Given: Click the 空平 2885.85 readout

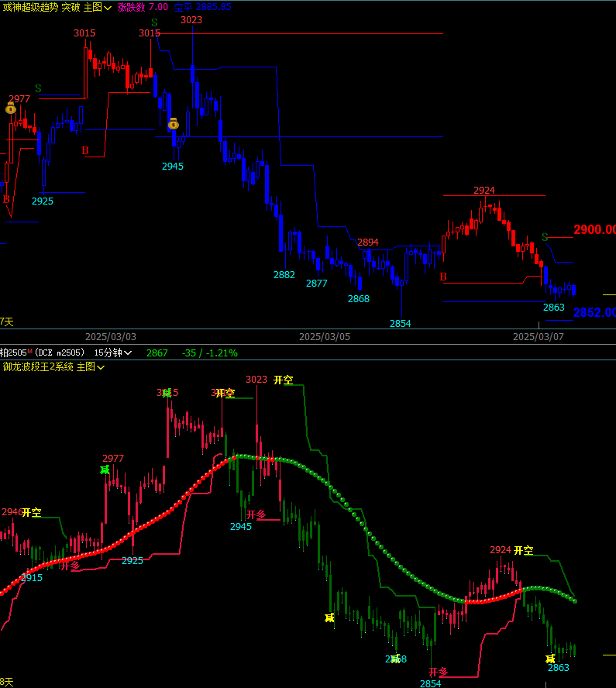Looking at the screenshot, I should (202, 7).
